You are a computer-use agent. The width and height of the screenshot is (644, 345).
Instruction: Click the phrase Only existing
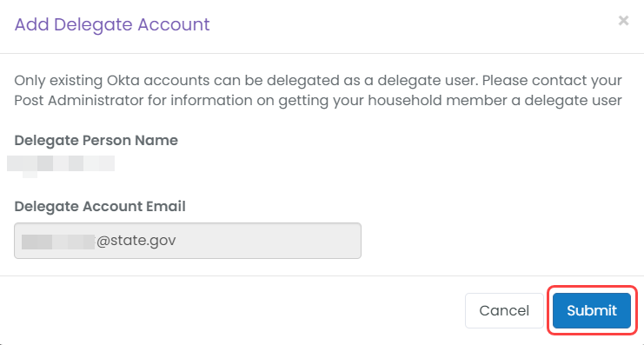click(x=59, y=80)
